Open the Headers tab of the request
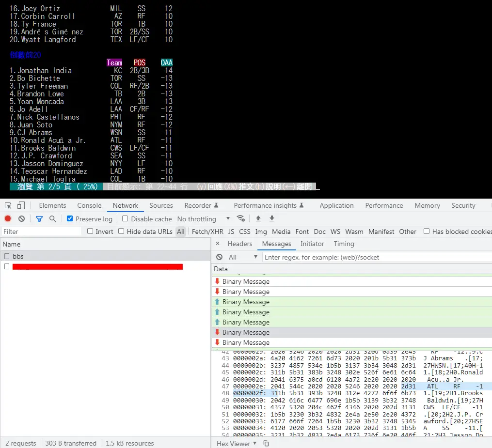Screen dimensions: 492x448 pos(240,244)
